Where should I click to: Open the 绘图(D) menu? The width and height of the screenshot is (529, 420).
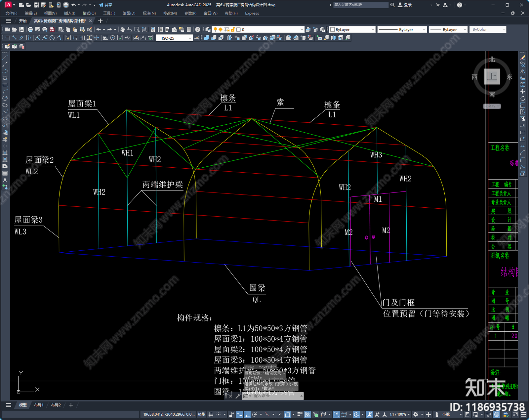129,13
